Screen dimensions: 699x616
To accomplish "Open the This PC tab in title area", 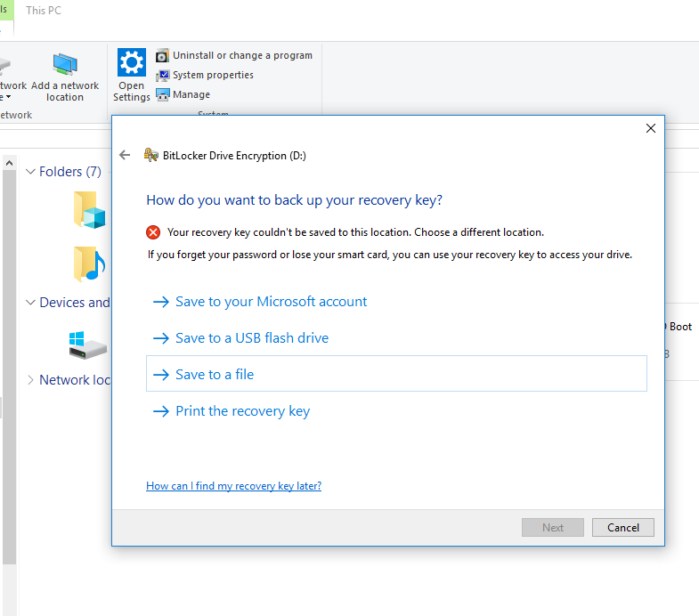I will (44, 11).
